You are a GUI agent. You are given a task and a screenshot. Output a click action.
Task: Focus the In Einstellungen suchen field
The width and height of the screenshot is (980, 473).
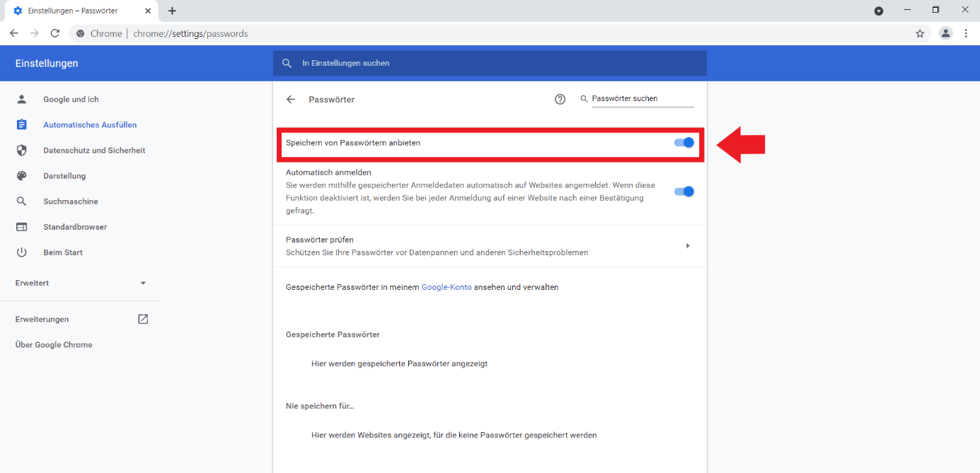(490, 63)
